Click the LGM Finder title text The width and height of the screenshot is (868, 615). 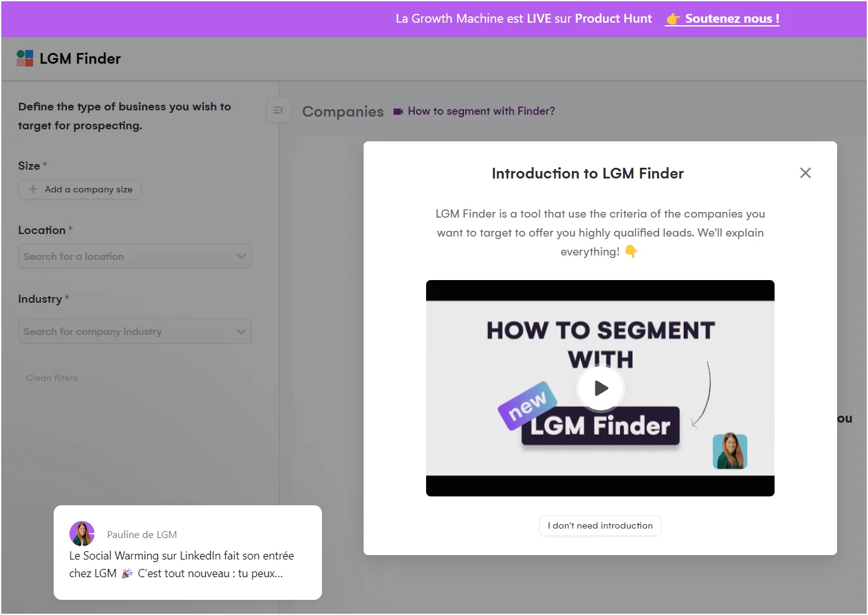click(80, 59)
